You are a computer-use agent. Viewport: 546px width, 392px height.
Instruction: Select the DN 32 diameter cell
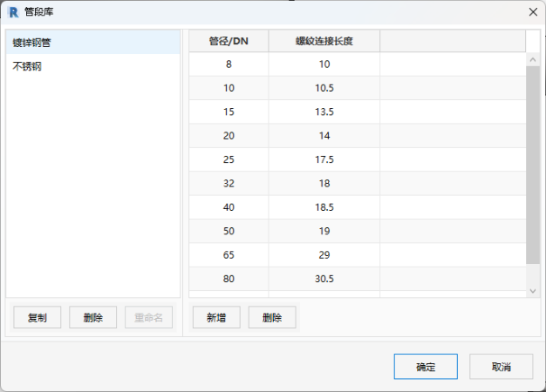(x=229, y=183)
